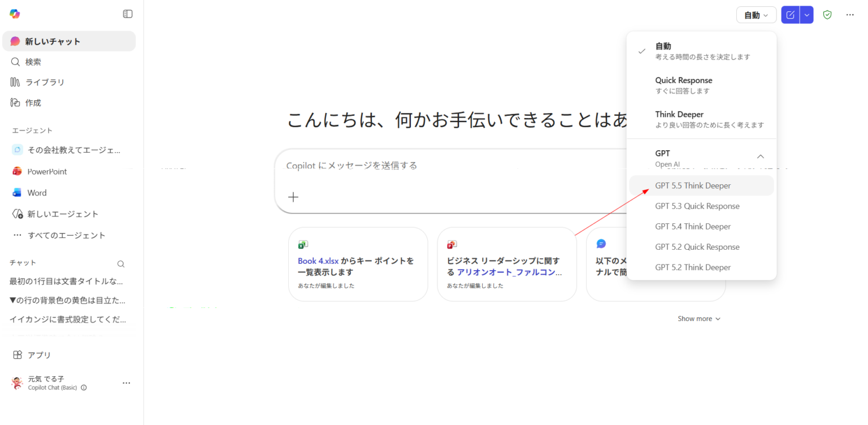Show info for Copilot Chat (Basic)
868x425 pixels.
tap(84, 388)
